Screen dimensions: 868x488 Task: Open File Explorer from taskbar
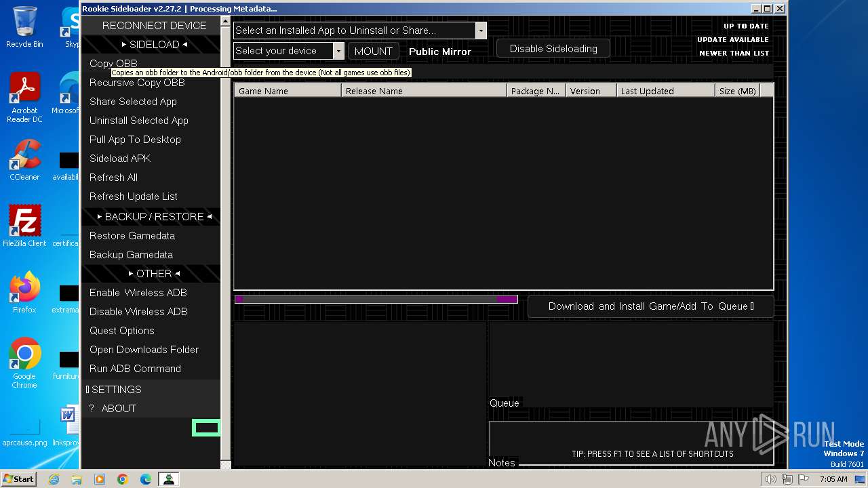(77, 479)
